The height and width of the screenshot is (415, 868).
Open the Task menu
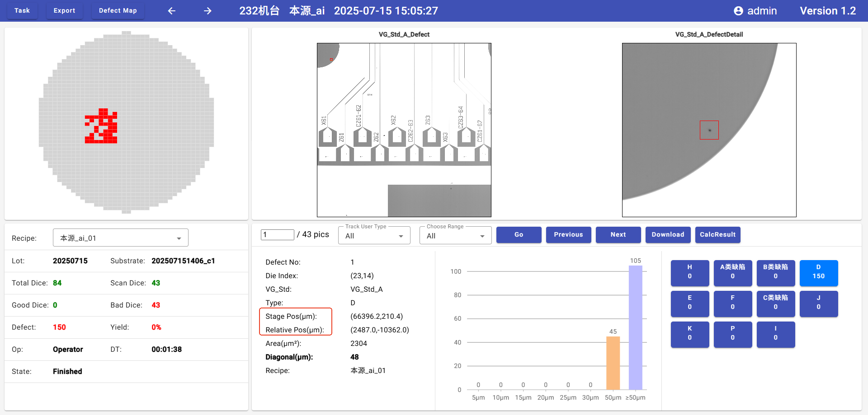22,10
